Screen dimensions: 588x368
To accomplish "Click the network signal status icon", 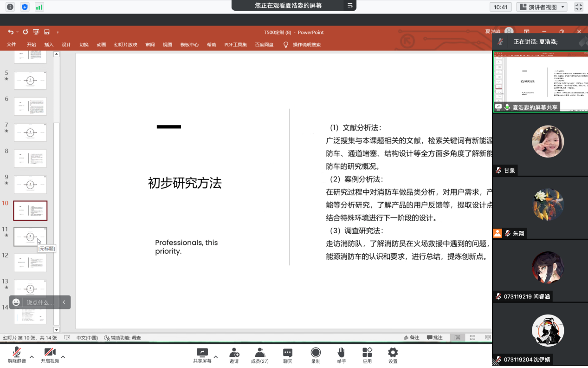I will pos(39,7).
